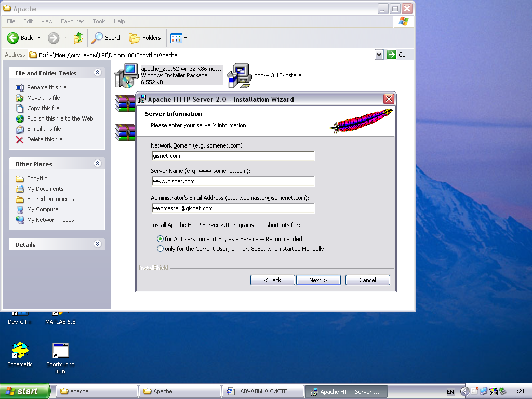Toggle the Folders pane button
The image size is (532, 399).
point(145,38)
